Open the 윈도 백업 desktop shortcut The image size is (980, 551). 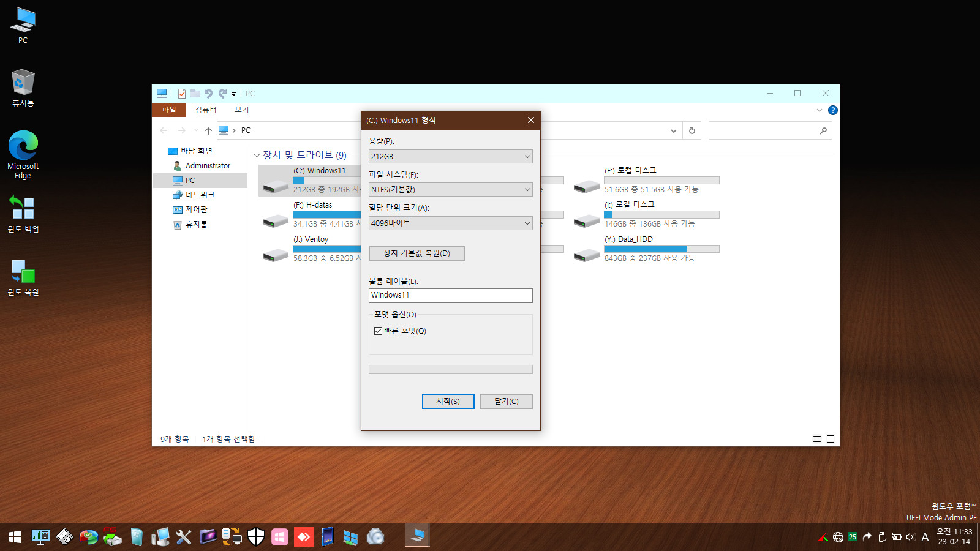coord(23,214)
